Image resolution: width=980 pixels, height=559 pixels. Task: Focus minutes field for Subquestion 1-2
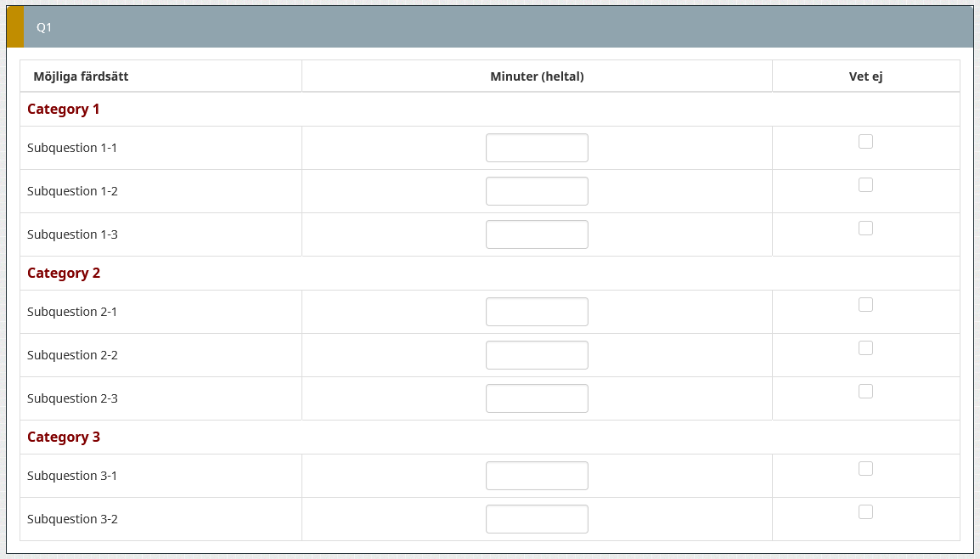(537, 191)
